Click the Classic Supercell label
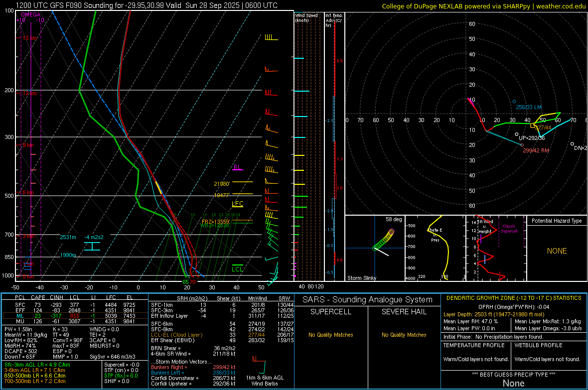Image resolution: width=588 pixels, height=390 pixels. point(509,229)
